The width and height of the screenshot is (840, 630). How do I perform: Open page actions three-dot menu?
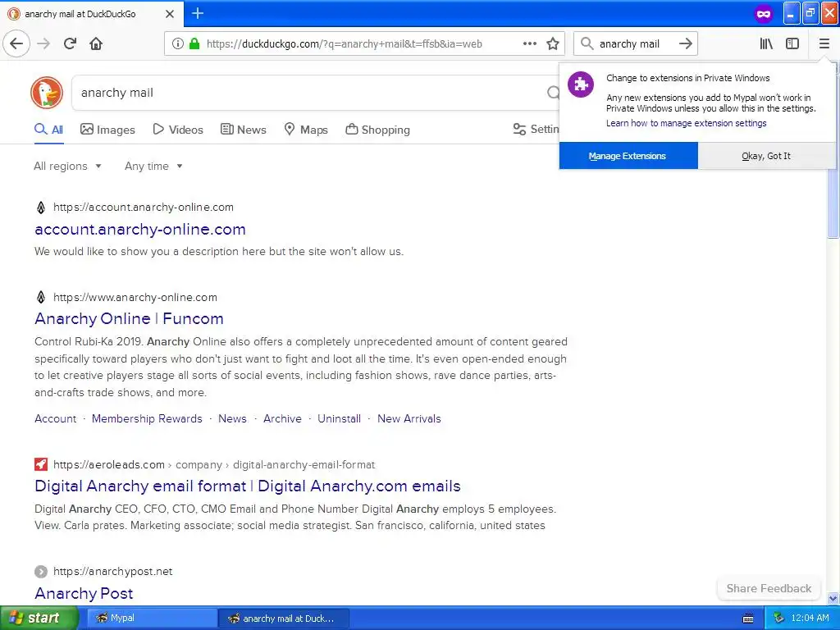pos(530,44)
